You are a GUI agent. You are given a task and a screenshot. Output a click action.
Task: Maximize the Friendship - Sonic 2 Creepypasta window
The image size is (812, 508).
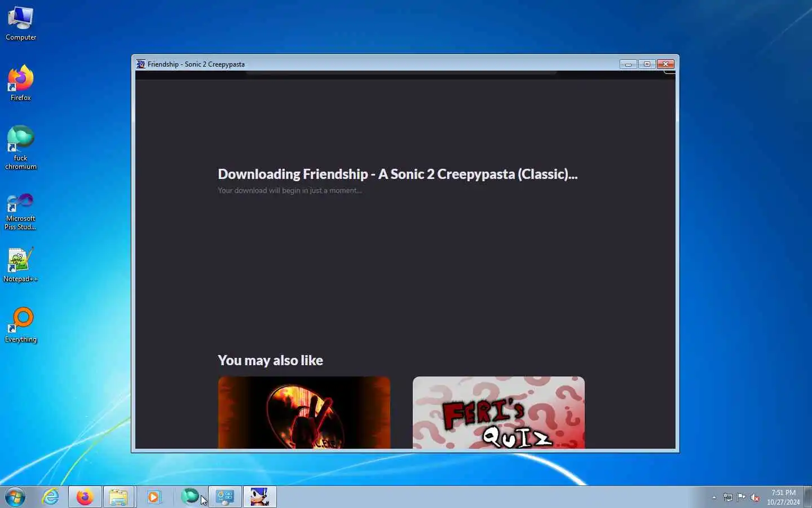tap(647, 64)
